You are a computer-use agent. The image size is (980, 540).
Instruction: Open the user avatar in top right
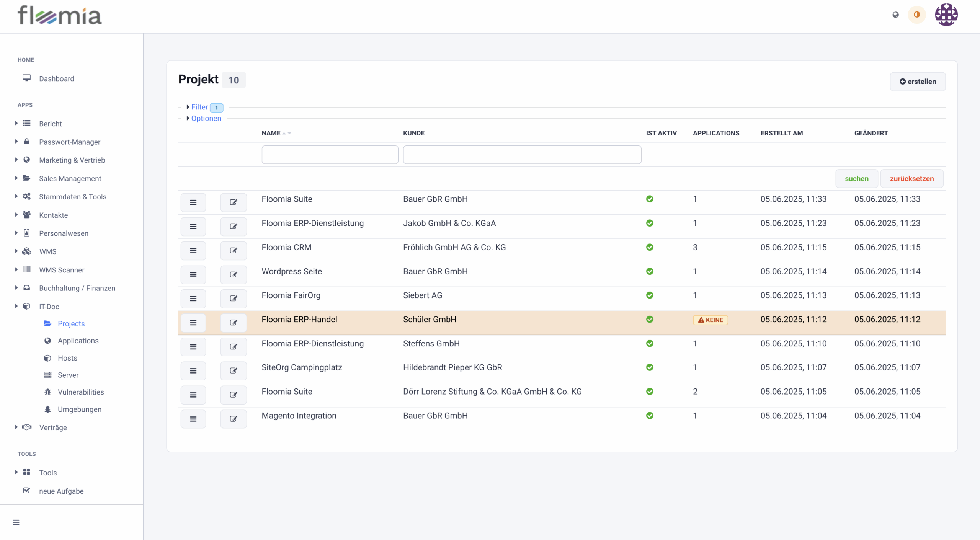tap(946, 15)
